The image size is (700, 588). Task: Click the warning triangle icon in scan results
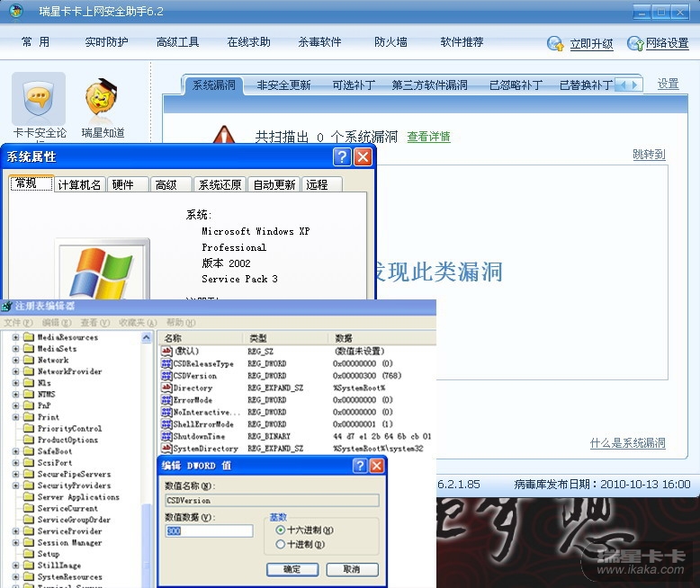(x=224, y=134)
